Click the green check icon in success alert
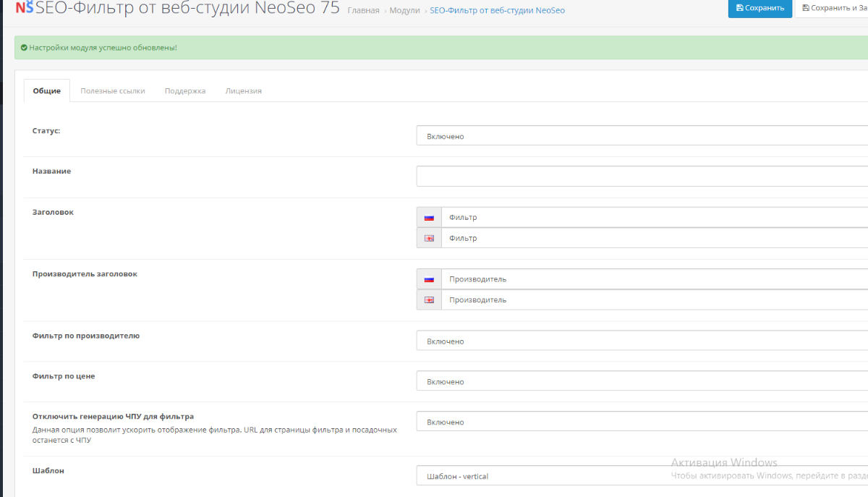This screenshot has height=497, width=868. (24, 48)
